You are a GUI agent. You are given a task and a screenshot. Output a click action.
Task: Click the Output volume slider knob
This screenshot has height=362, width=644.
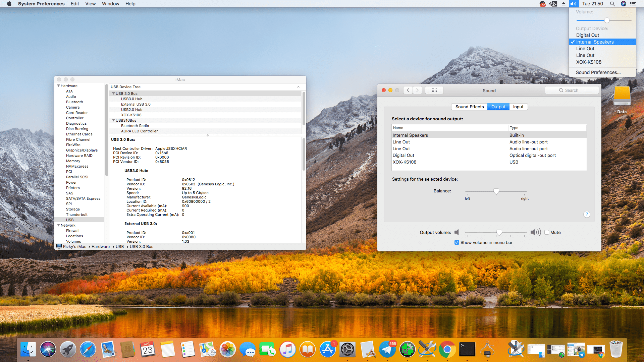(x=499, y=232)
